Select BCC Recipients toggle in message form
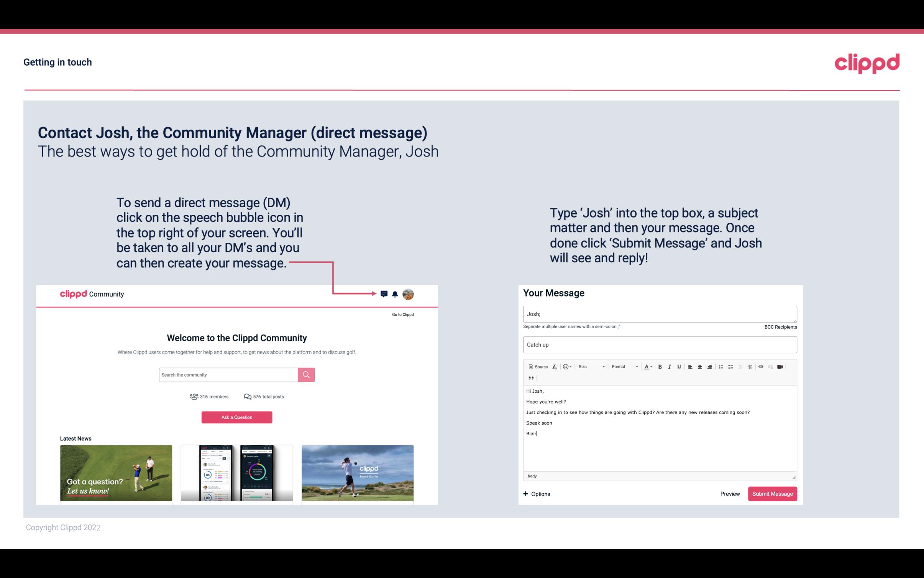The height and width of the screenshot is (578, 924). (780, 327)
